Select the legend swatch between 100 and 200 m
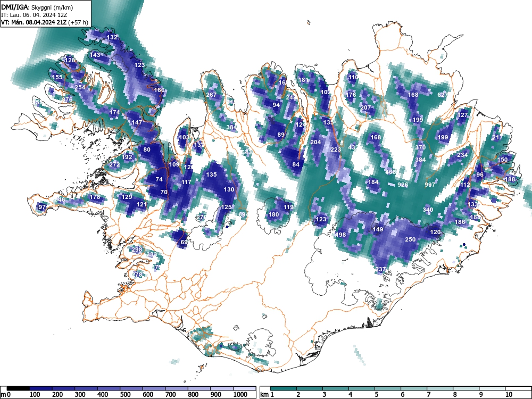Viewport: 532px width, 399px height. tap(41, 388)
